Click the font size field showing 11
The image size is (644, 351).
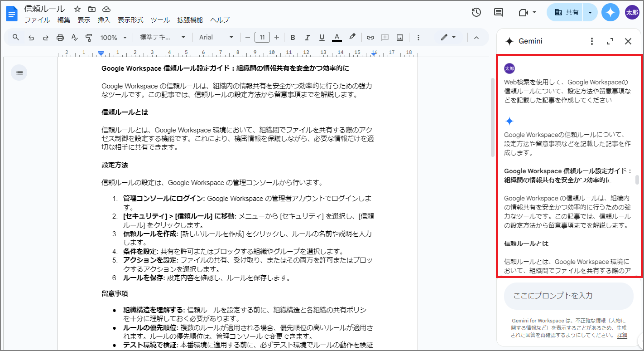tap(262, 37)
